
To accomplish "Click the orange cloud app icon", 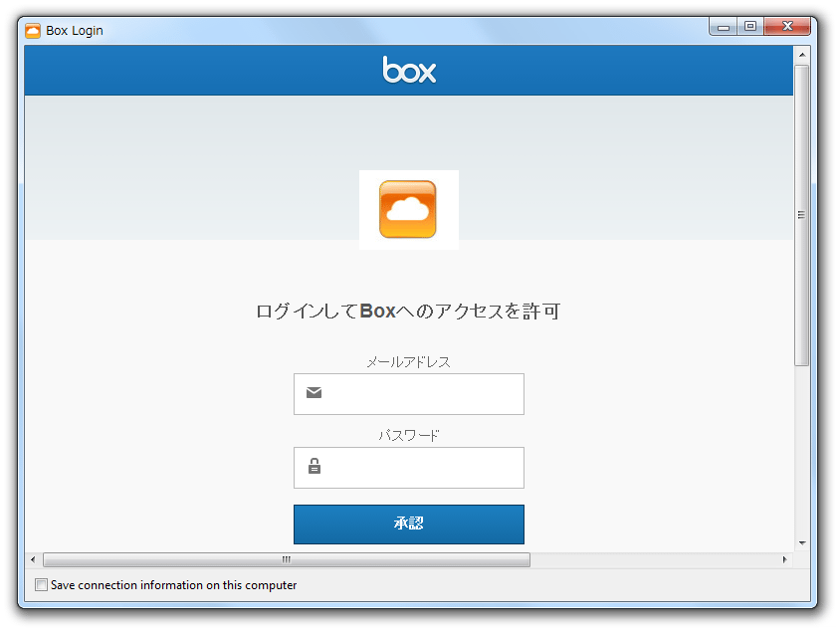I will tap(408, 209).
